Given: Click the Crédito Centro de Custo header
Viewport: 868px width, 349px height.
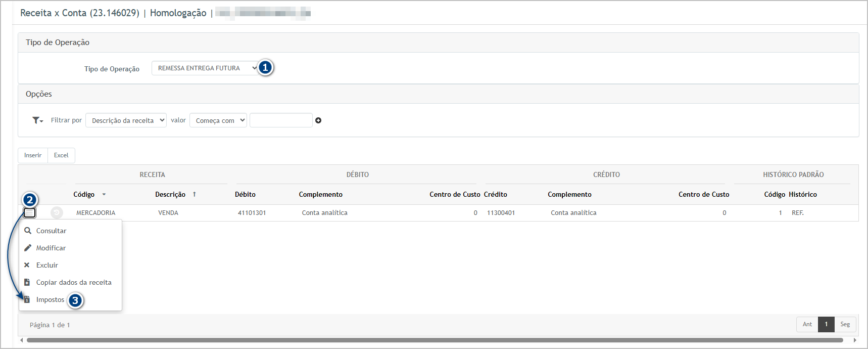Looking at the screenshot, I should point(704,194).
